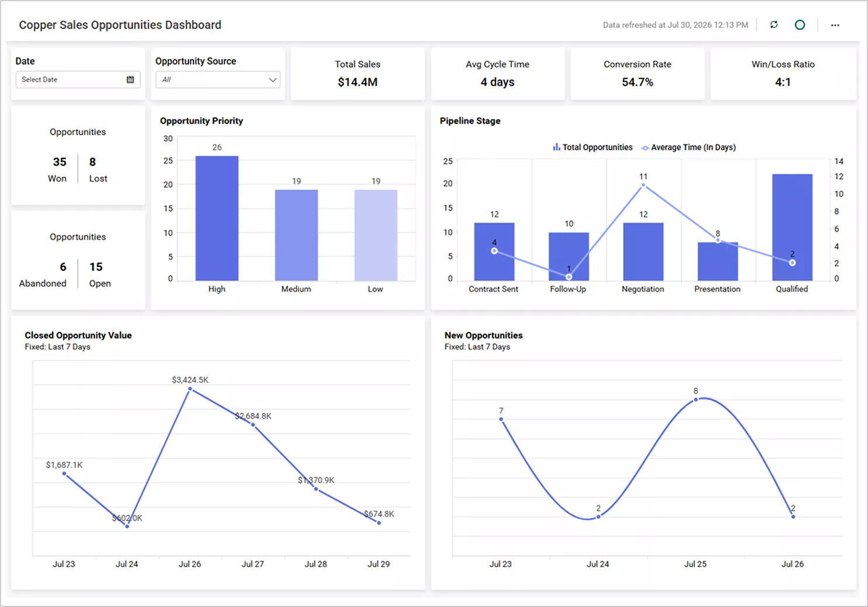The image size is (868, 607).
Task: Click the High priority bar
Action: click(x=217, y=218)
